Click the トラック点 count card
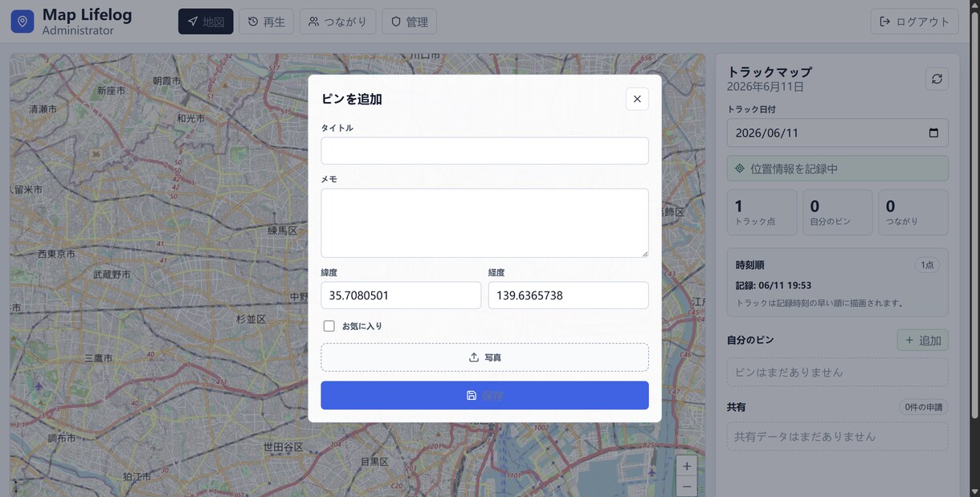 [x=762, y=213]
